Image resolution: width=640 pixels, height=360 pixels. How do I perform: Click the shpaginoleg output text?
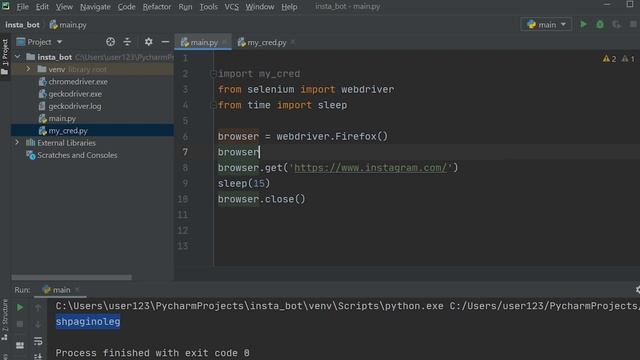(88, 322)
